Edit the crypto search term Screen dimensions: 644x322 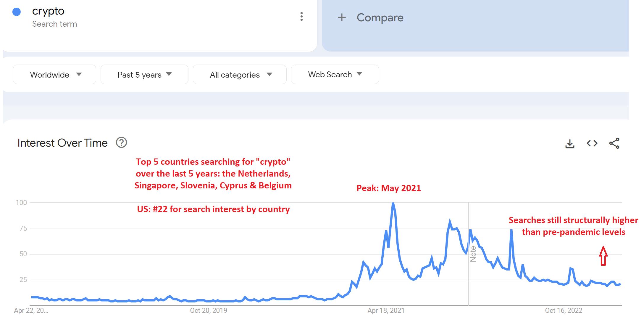[48, 11]
